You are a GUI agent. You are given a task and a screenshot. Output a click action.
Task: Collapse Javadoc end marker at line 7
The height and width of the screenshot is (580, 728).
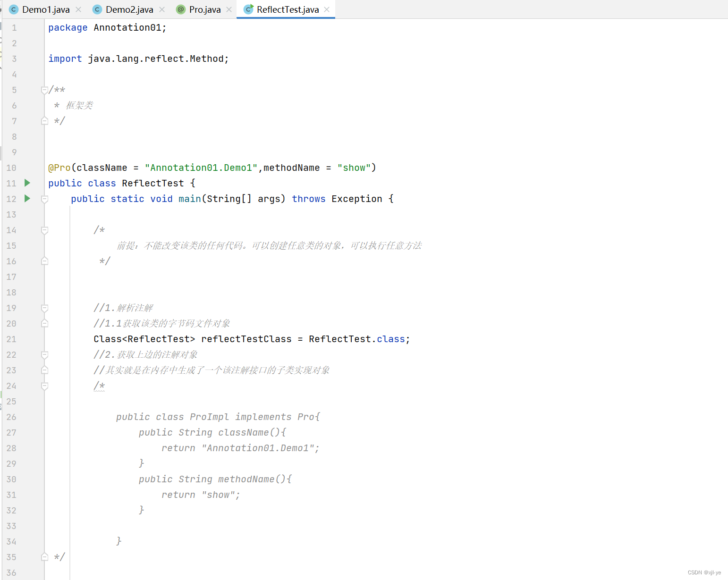[x=44, y=121]
